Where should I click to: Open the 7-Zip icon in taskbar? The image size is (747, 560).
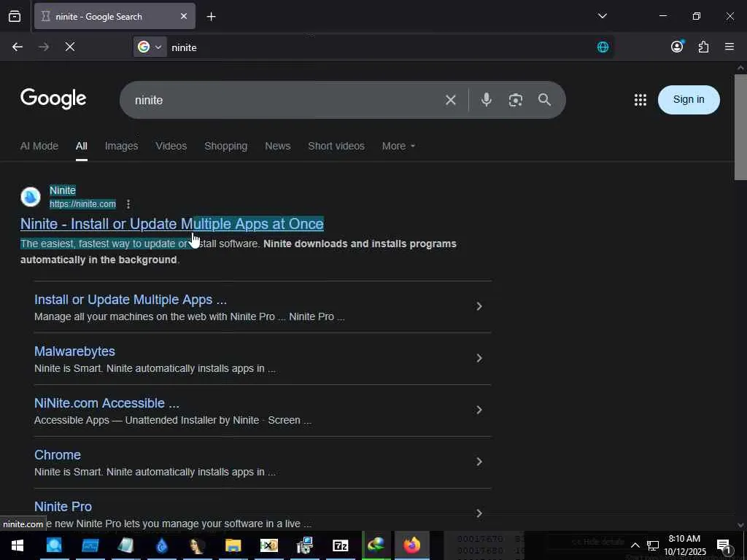(x=340, y=545)
